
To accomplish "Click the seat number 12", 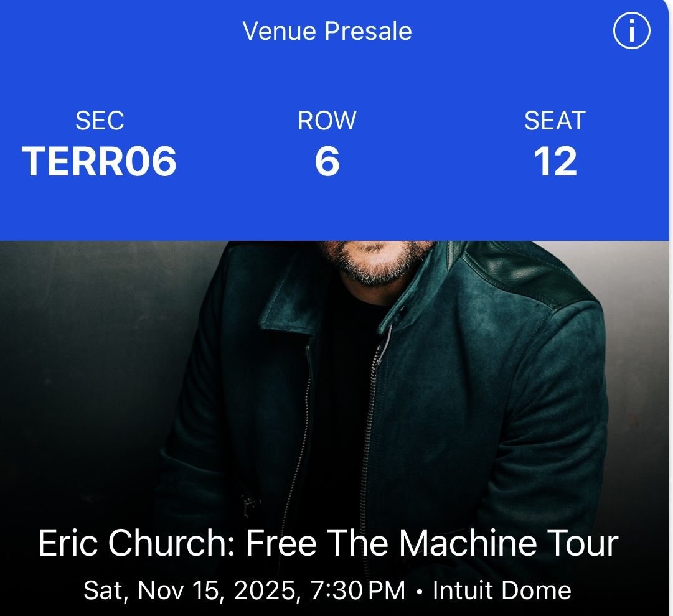I will (555, 161).
